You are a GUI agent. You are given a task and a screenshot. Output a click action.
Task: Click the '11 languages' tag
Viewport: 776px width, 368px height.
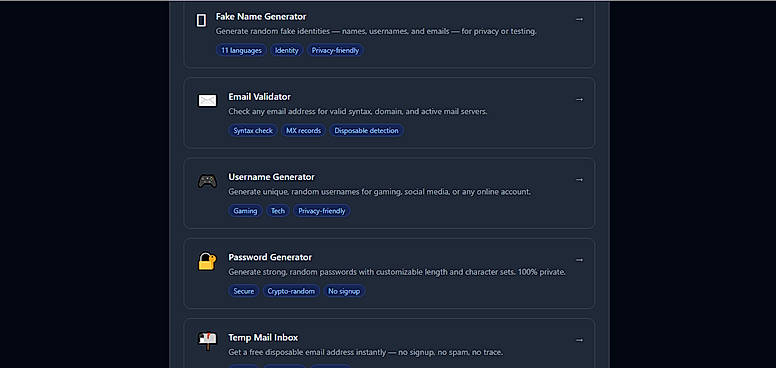[x=242, y=50]
